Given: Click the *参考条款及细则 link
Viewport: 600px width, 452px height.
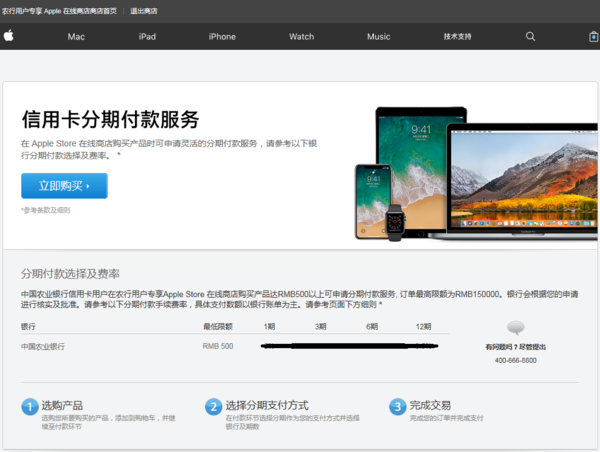Looking at the screenshot, I should point(46,210).
